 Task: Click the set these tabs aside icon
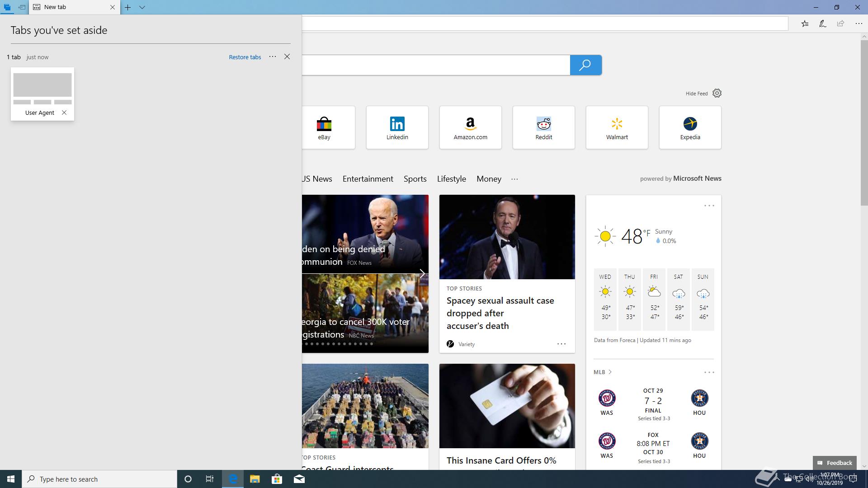pyautogui.click(x=22, y=7)
